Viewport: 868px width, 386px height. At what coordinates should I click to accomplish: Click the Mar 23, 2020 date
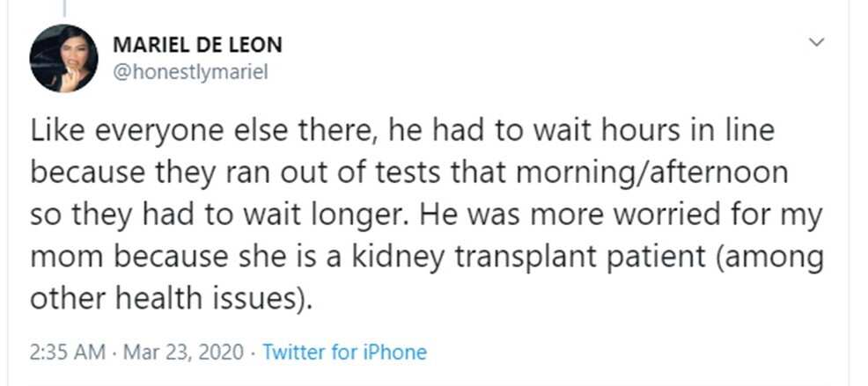coord(183,353)
